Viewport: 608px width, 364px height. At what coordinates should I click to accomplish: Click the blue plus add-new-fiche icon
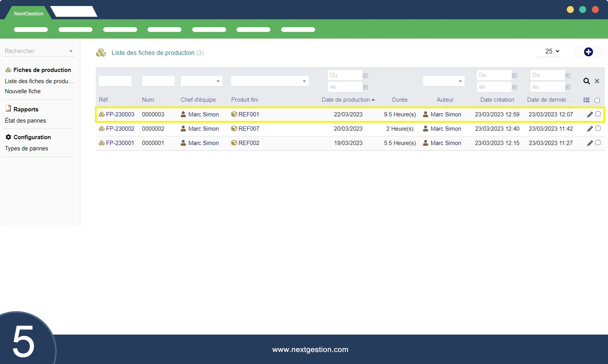click(x=588, y=52)
